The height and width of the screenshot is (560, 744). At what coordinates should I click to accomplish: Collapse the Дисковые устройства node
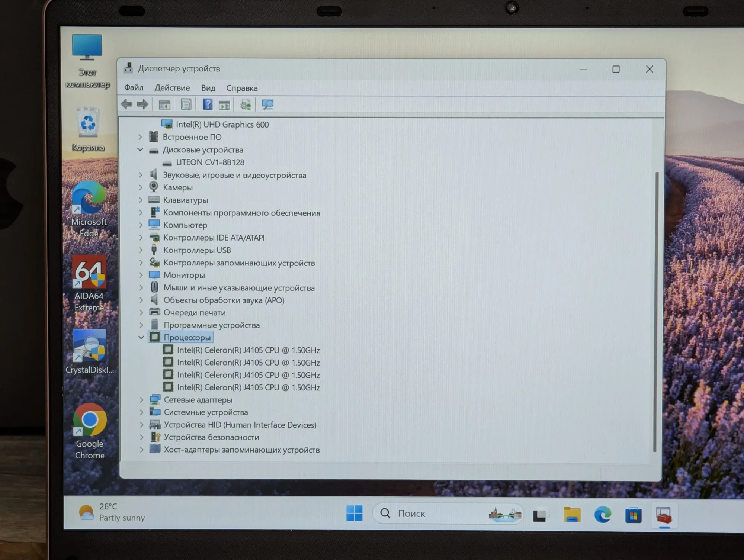(140, 149)
